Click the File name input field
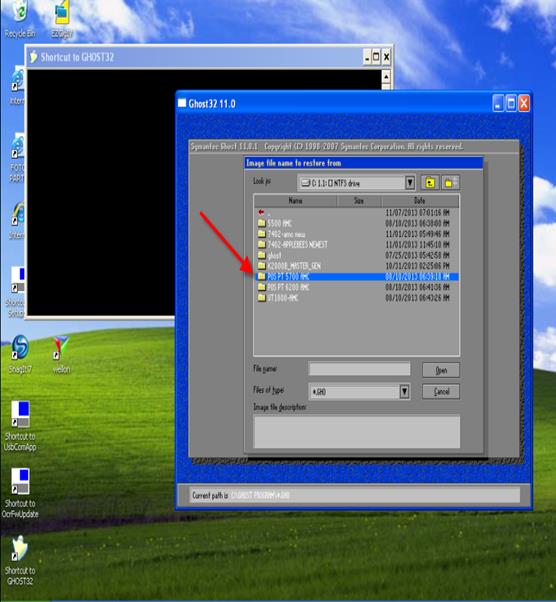The width and height of the screenshot is (556, 602). 359,369
